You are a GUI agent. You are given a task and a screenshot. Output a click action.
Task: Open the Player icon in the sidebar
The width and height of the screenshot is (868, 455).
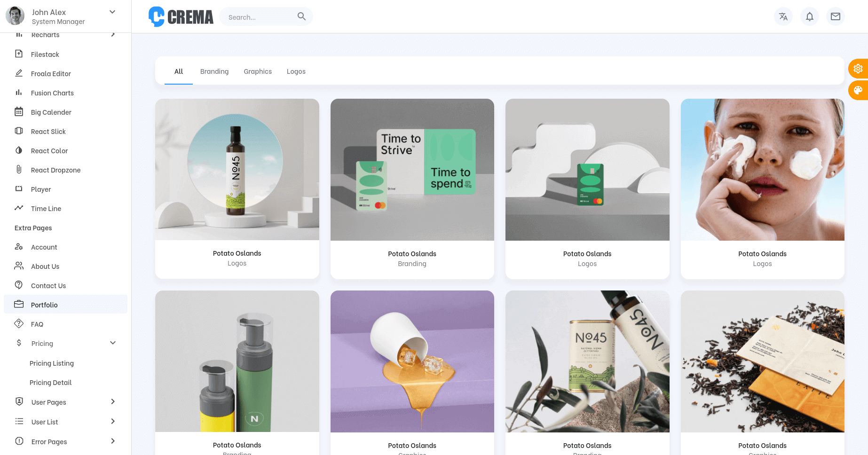(x=19, y=189)
